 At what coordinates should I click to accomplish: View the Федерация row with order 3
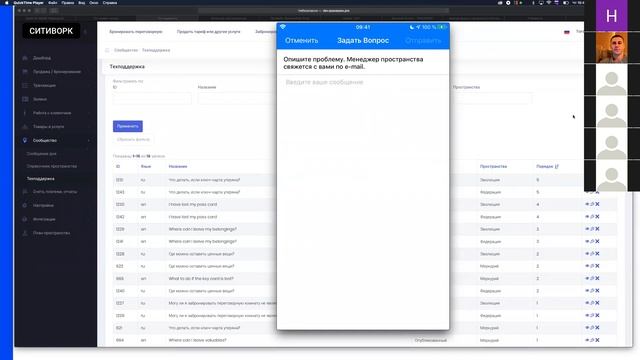click(x=587, y=241)
